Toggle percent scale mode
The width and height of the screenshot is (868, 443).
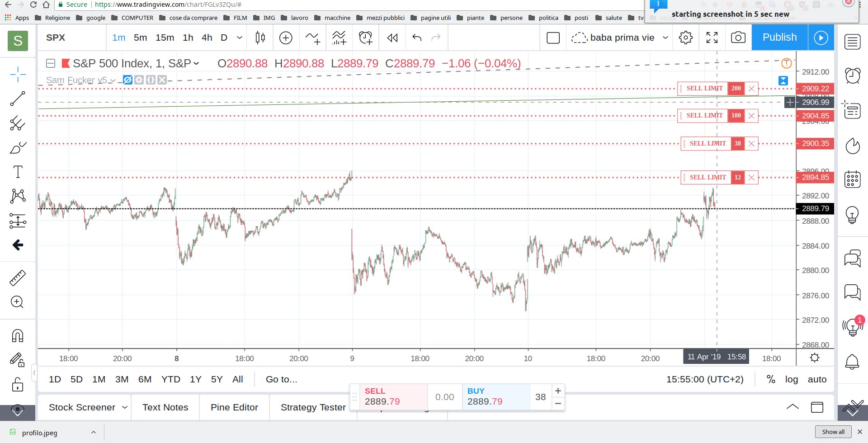coord(771,379)
